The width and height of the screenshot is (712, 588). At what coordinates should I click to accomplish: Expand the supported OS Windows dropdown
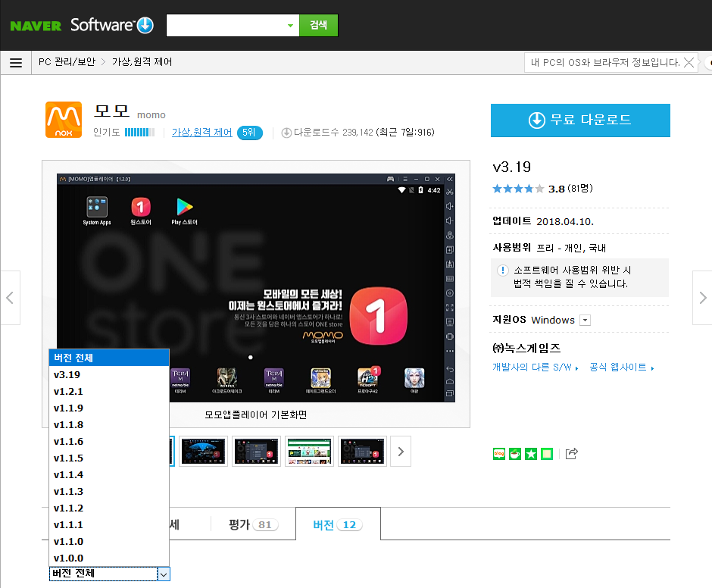pos(586,321)
